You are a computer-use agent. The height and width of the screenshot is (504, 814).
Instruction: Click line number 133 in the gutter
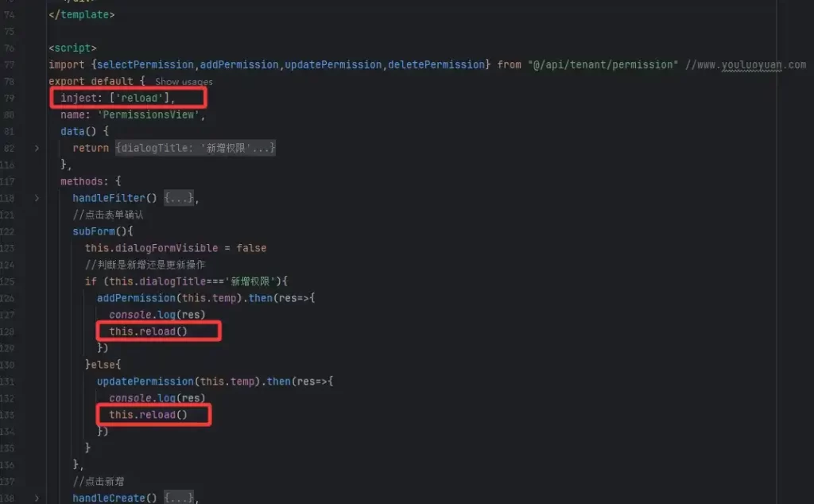click(x=10, y=415)
